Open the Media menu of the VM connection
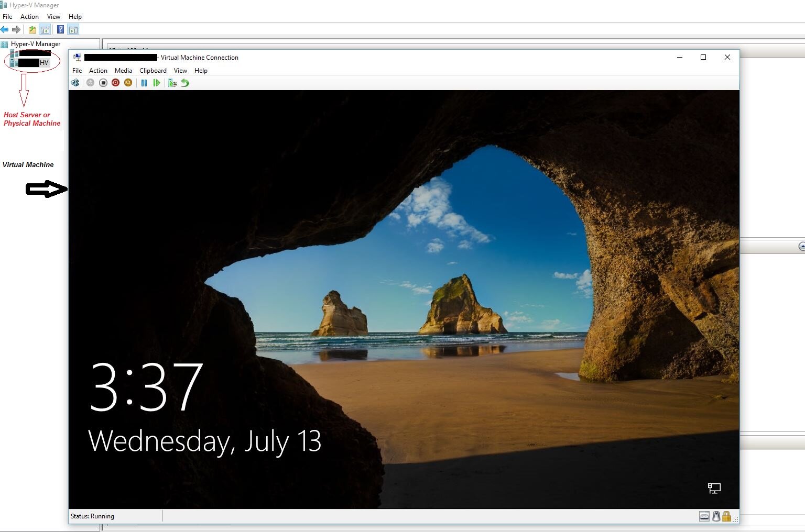 tap(123, 70)
